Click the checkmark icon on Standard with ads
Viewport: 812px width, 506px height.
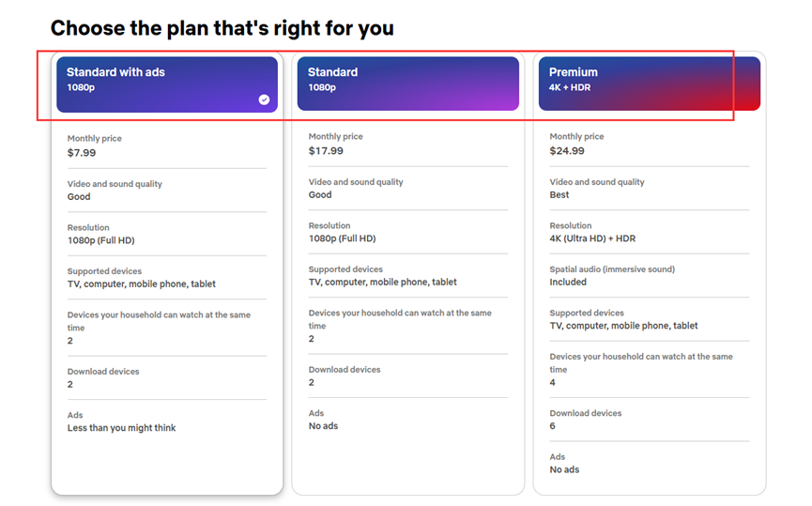pos(264,100)
